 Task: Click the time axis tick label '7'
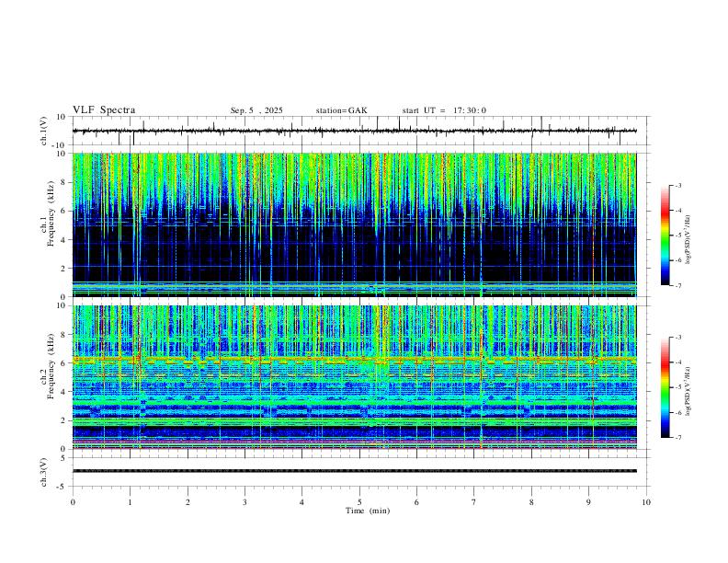(474, 502)
